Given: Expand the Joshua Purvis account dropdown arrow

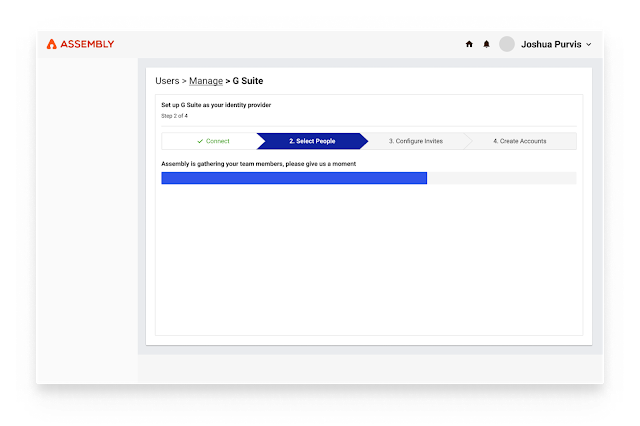Looking at the screenshot, I should [589, 44].
